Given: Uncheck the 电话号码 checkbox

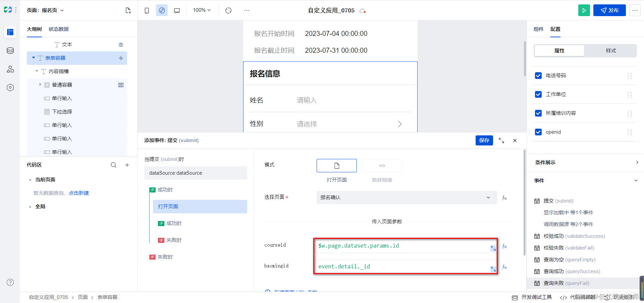Looking at the screenshot, I should point(538,76).
